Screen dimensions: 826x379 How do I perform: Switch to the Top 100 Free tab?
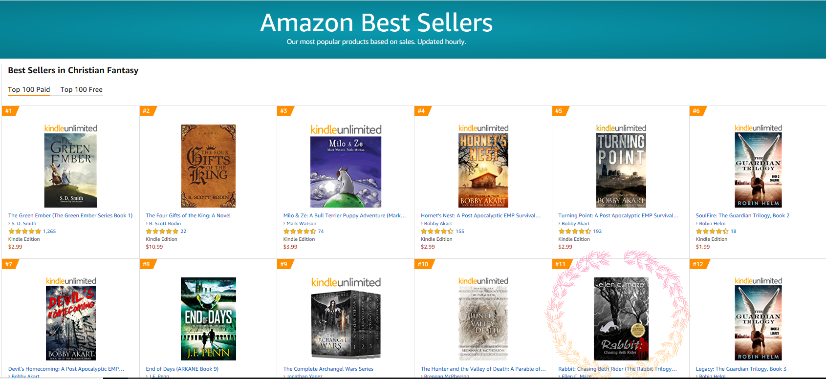pos(81,90)
